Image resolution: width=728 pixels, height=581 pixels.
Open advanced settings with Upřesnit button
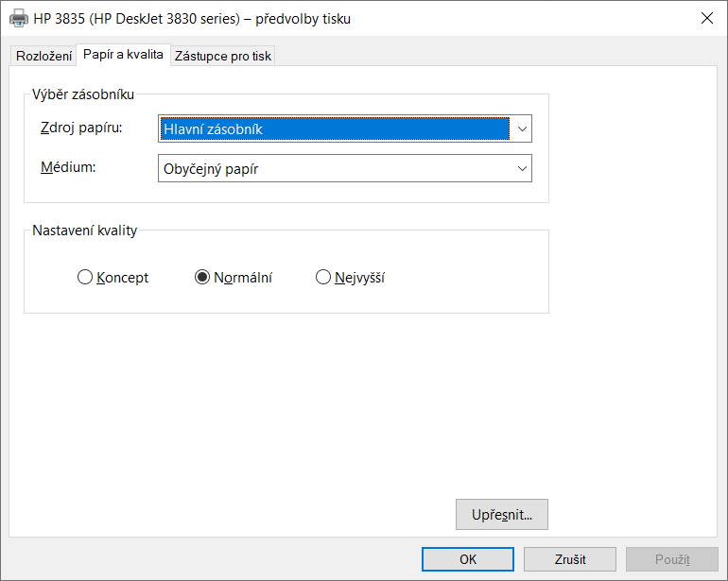[501, 515]
